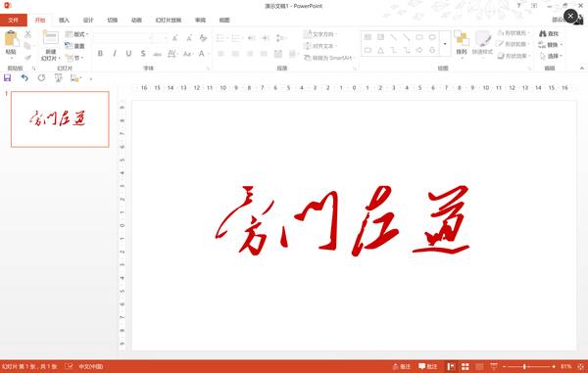Open the 选择 (Select) dropdown
The height and width of the screenshot is (373, 588).
click(x=551, y=56)
